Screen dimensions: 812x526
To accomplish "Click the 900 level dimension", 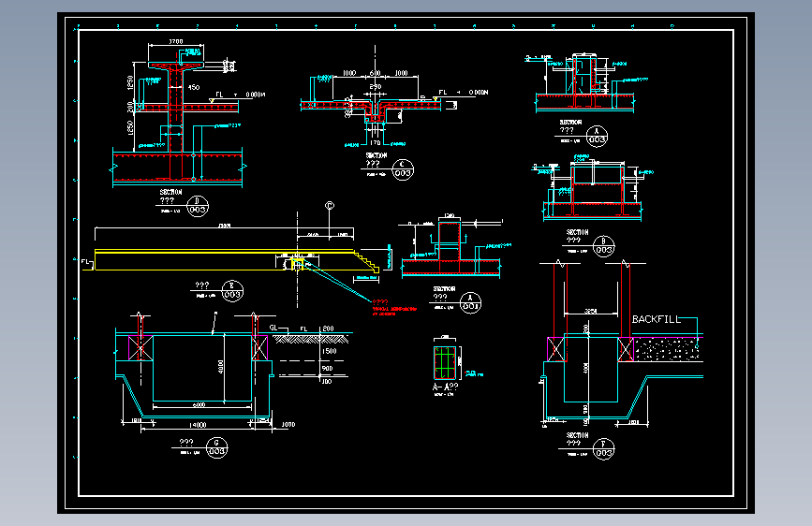I will coord(327,369).
